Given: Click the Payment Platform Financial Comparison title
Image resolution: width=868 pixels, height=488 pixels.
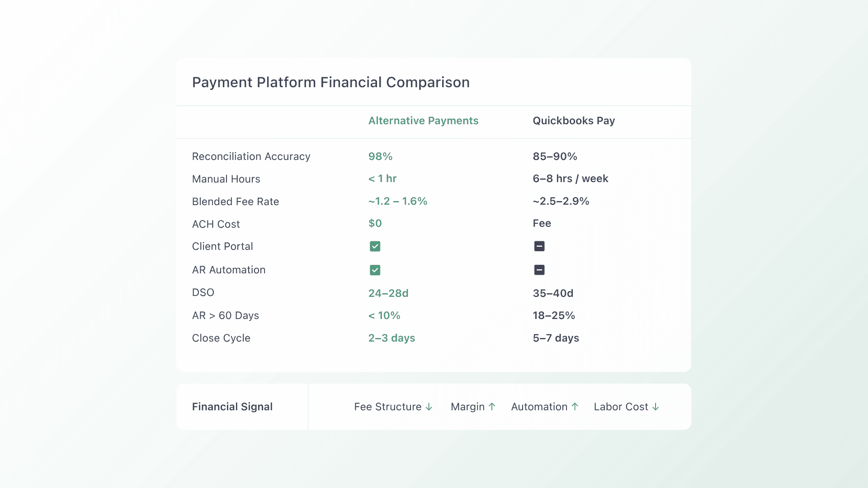Looking at the screenshot, I should coord(330,82).
